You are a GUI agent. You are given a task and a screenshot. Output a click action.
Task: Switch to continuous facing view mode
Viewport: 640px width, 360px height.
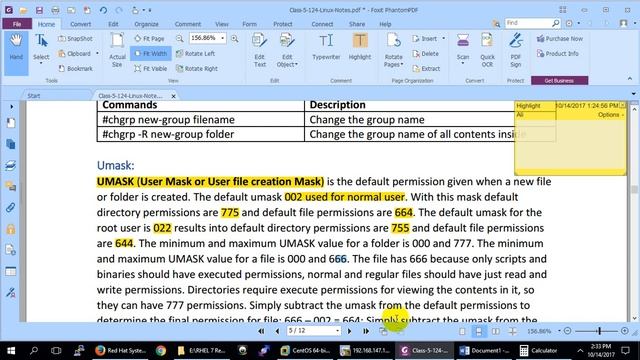(512, 331)
